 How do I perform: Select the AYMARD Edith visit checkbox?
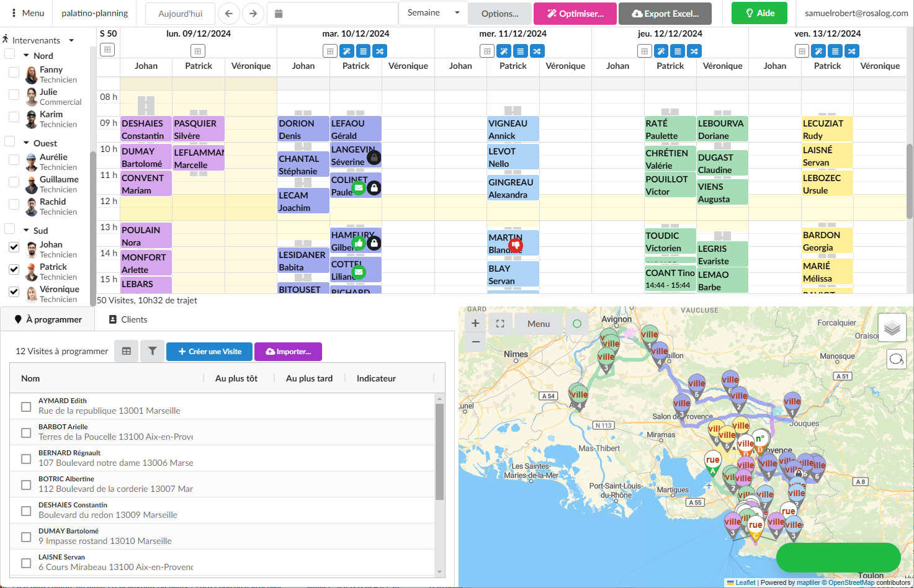26,406
